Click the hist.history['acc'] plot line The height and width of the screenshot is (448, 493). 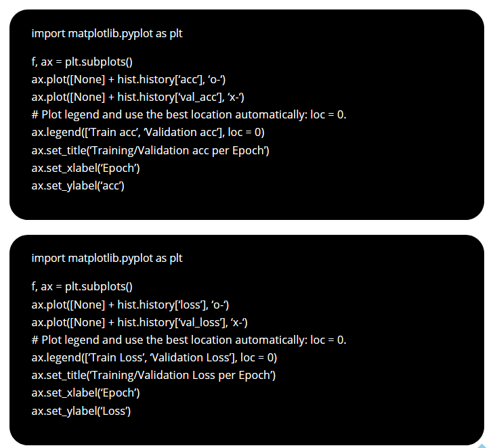(129, 79)
